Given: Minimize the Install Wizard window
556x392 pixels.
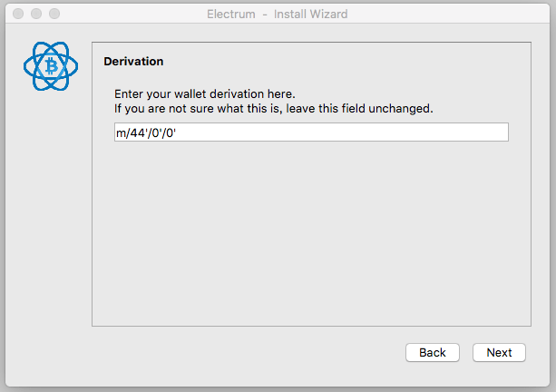Looking at the screenshot, I should [x=36, y=15].
